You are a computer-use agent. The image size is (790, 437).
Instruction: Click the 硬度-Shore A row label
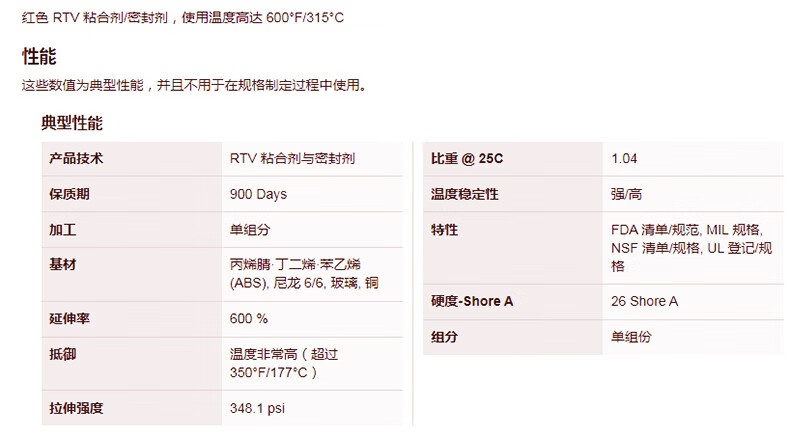coord(472,301)
